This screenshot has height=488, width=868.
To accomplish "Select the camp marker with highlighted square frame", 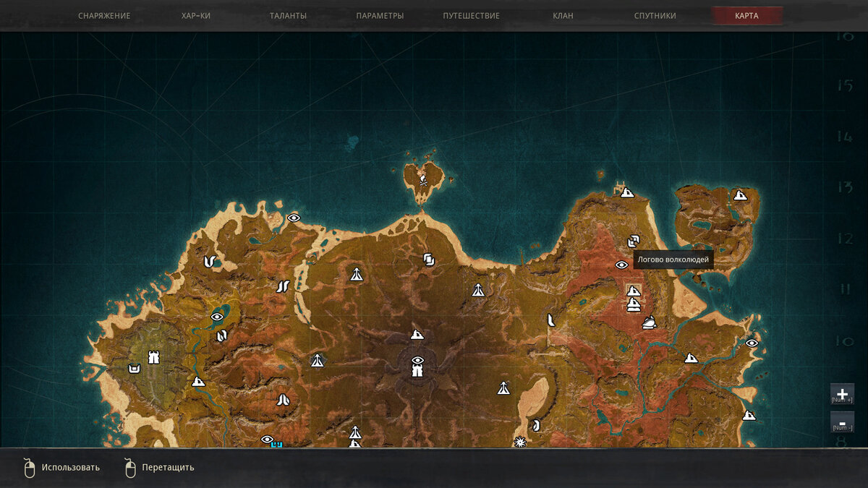I will [633, 290].
